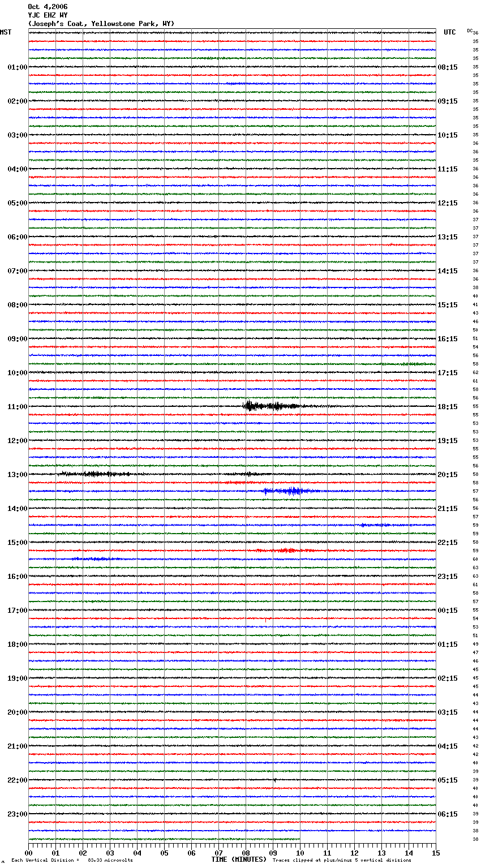Click the "07:00" MST hour label
481x868 pixels.
click(x=18, y=271)
